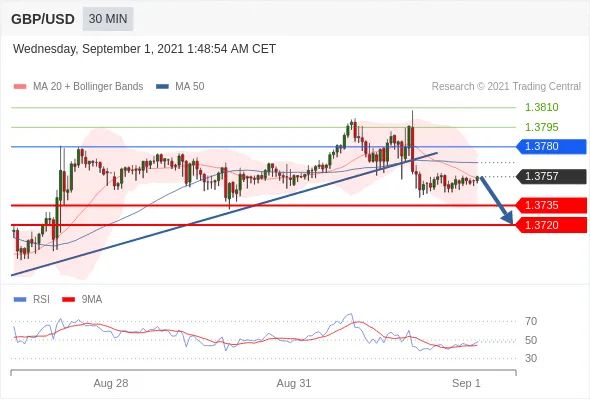Select the 1.3735 red support price tag

coord(551,205)
